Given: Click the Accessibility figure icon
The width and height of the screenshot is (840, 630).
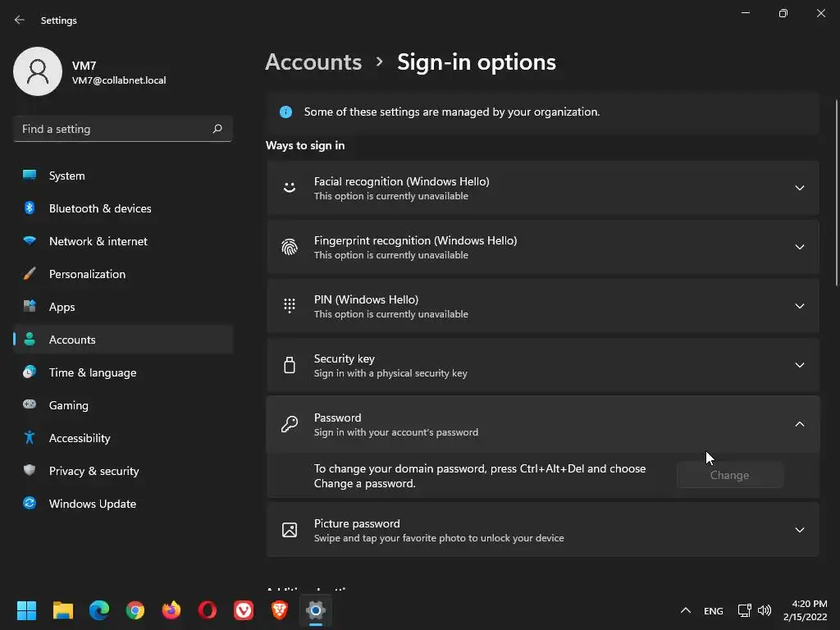Looking at the screenshot, I should coord(30,438).
